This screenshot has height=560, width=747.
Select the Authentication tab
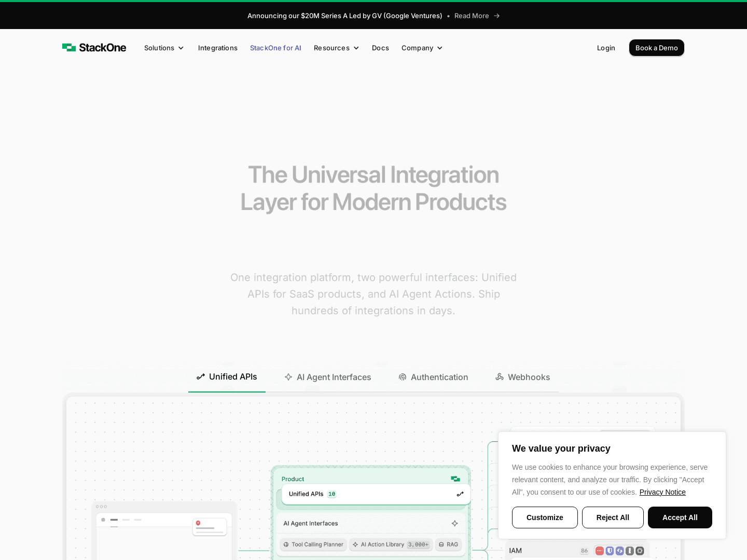[x=433, y=377]
